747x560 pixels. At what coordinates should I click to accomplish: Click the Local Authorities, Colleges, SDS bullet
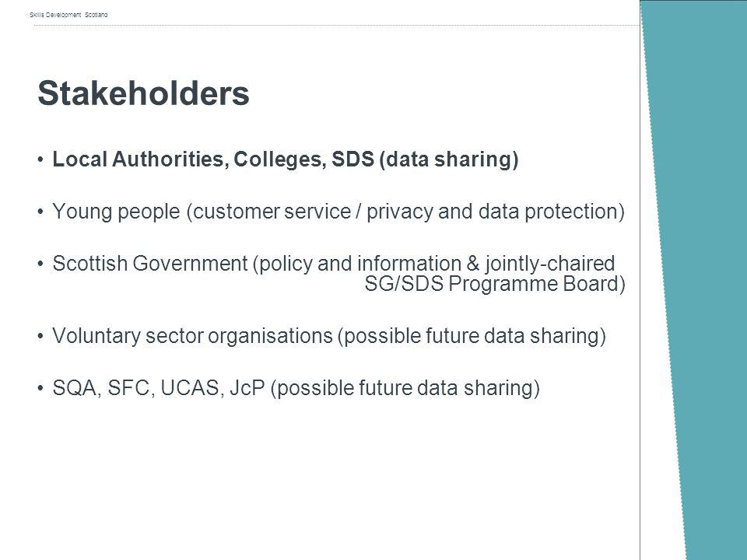coord(286,159)
